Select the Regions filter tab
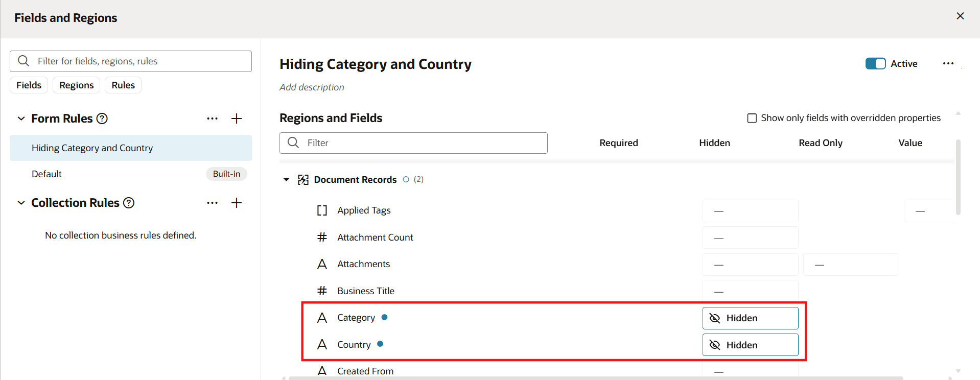Screen dimensions: 980x380 pyautogui.click(x=77, y=85)
